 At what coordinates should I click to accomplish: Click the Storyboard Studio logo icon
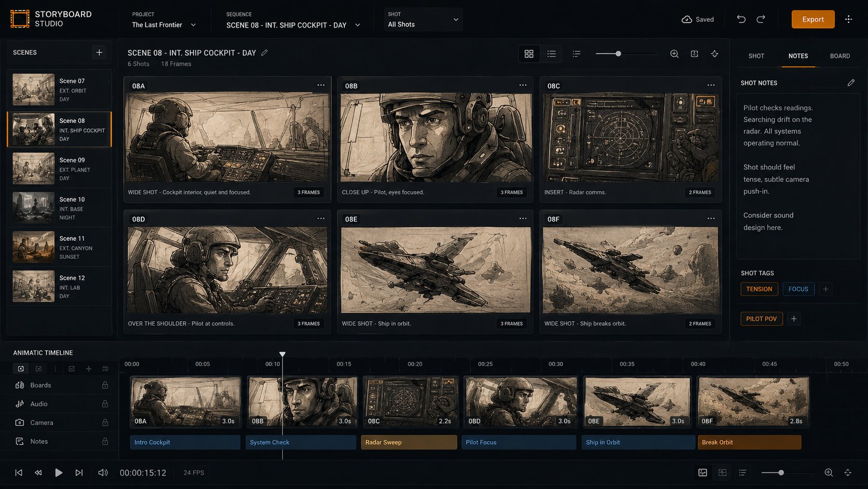point(20,19)
